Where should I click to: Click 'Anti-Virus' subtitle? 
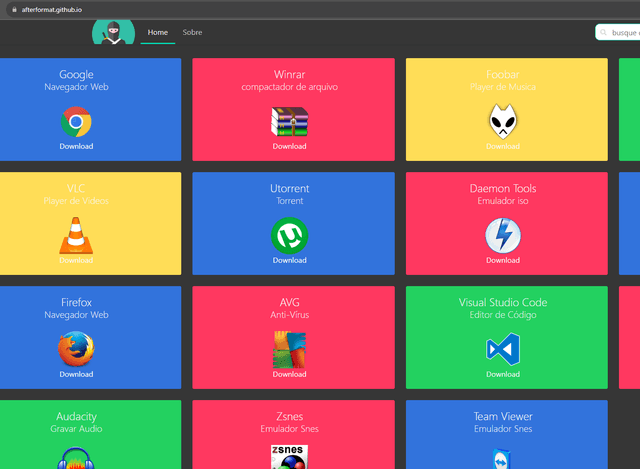pyautogui.click(x=289, y=314)
